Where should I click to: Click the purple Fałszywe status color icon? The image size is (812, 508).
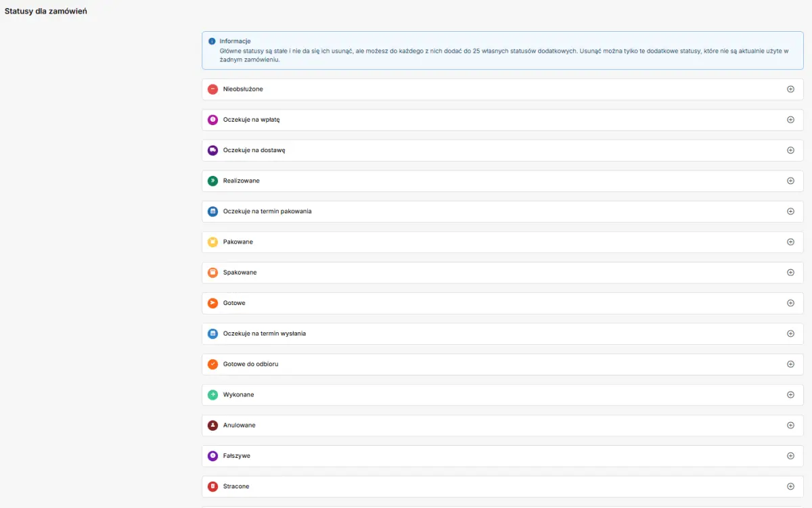(x=212, y=456)
